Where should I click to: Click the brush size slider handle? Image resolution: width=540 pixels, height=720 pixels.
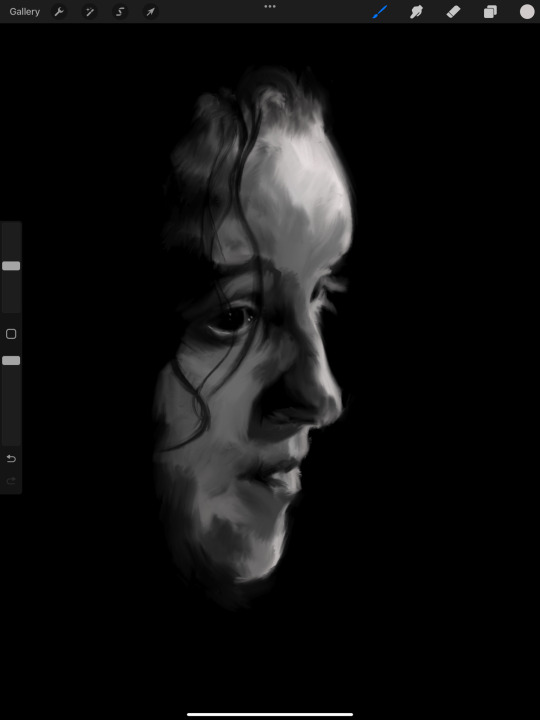pos(11,266)
